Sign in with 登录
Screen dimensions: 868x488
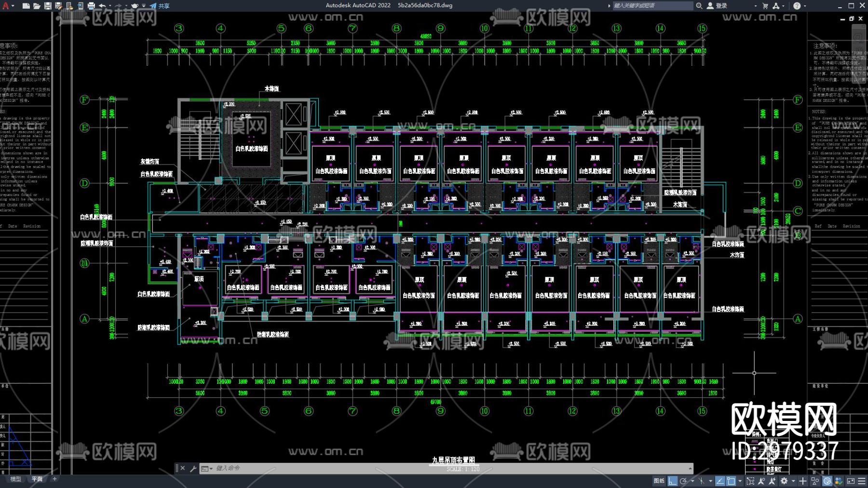(x=717, y=6)
